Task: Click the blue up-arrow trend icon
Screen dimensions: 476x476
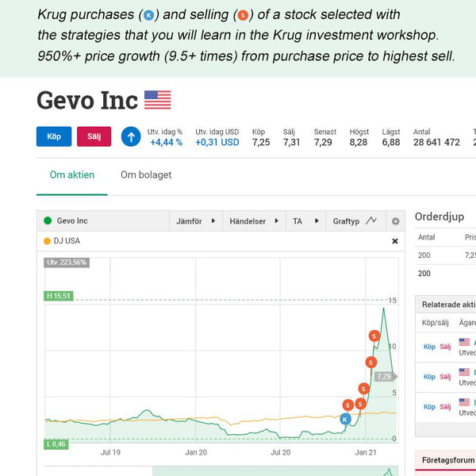Action: [131, 137]
